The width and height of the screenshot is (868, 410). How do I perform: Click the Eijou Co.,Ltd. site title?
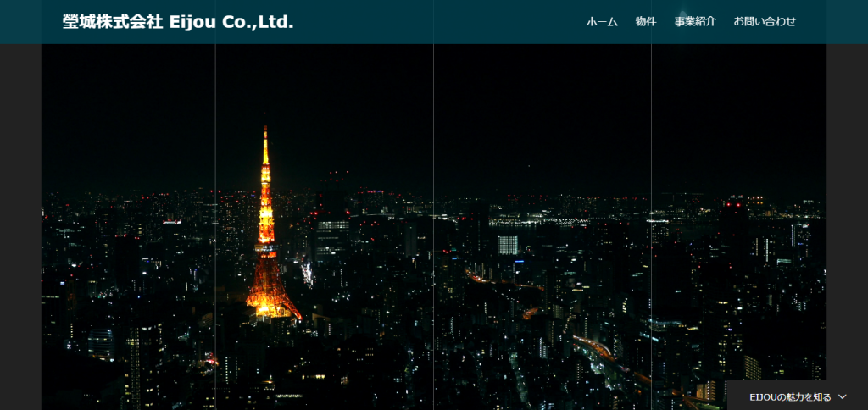point(231,22)
